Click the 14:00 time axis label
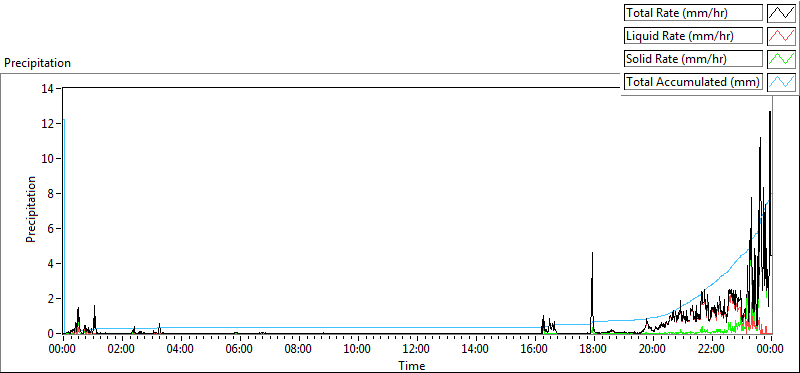Screen dimensions: 800x373 pyautogui.click(x=475, y=350)
